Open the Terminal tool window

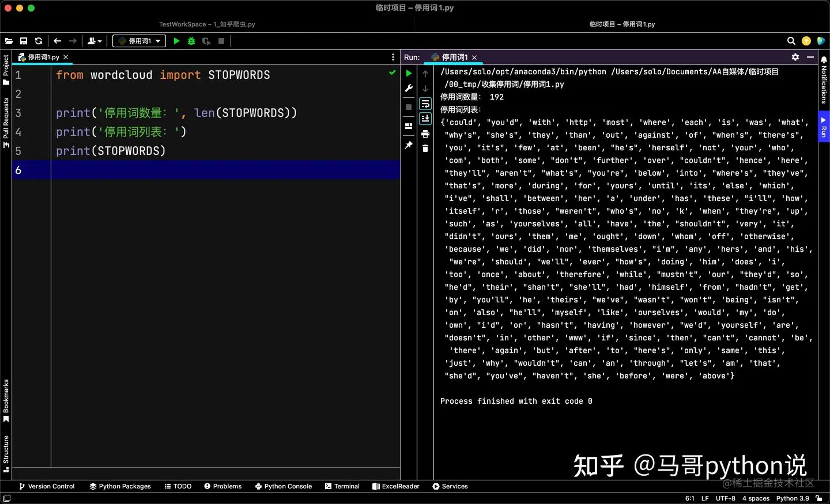342,486
